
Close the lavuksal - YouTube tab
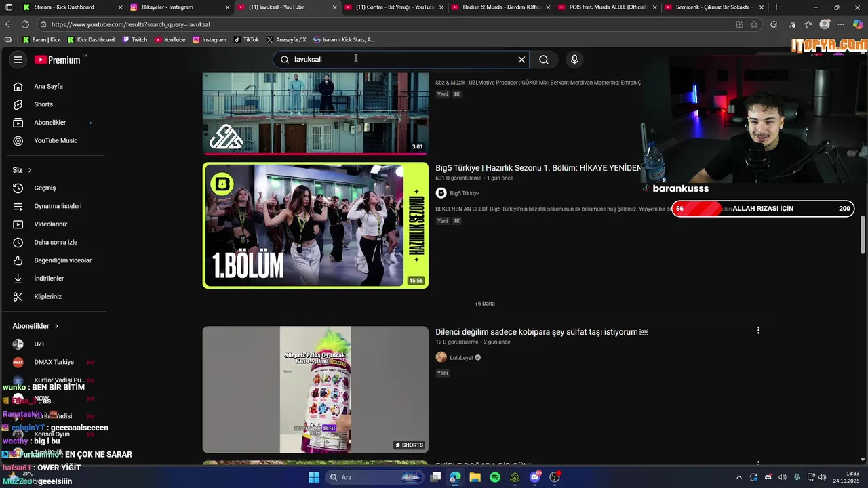[x=334, y=7]
